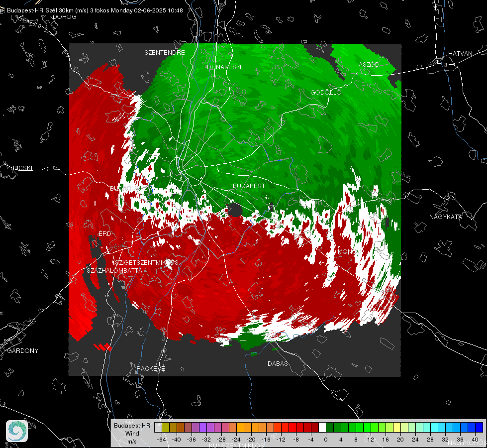The width and height of the screenshot is (487, 448).
Task: Click the '28' value on the legend scale
Action: 430,440
